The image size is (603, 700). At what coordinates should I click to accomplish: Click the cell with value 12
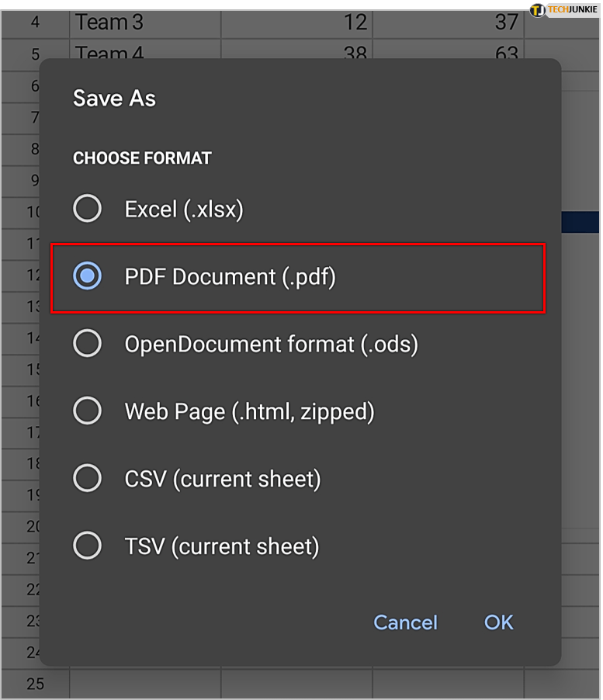[296, 23]
